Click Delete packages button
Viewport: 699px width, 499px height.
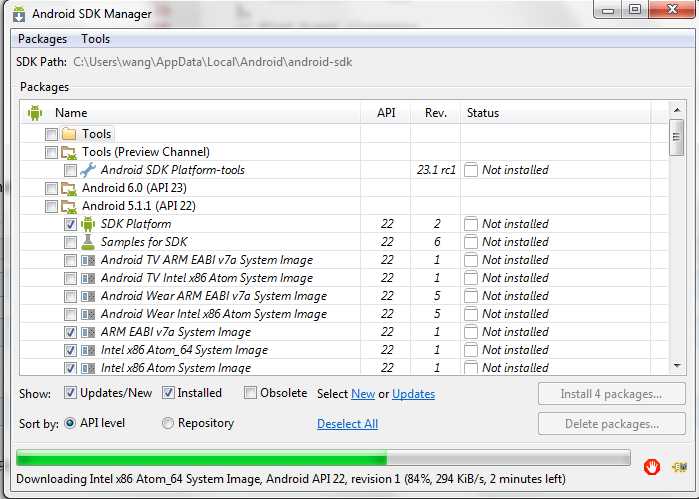tap(612, 424)
